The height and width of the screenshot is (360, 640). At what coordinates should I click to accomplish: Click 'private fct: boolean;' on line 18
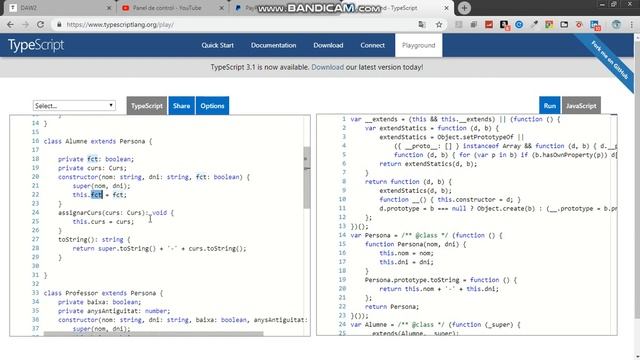click(x=96, y=159)
